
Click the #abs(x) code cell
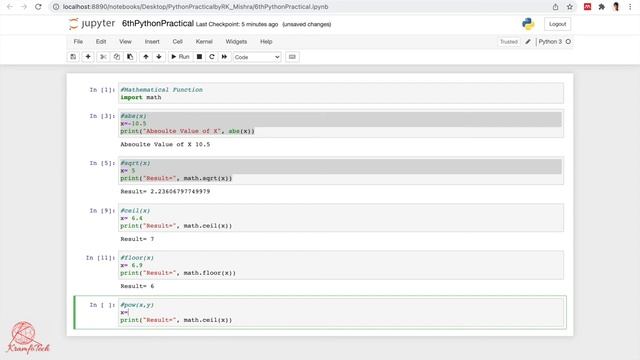click(341, 124)
